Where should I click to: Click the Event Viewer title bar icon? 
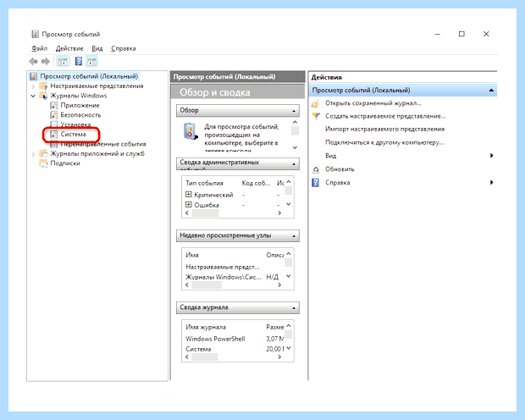pos(35,34)
